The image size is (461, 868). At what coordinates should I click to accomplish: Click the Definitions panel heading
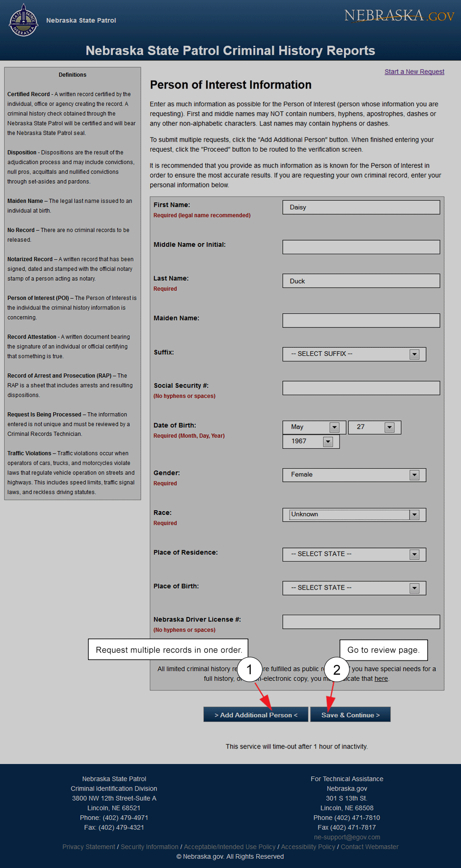72,75
